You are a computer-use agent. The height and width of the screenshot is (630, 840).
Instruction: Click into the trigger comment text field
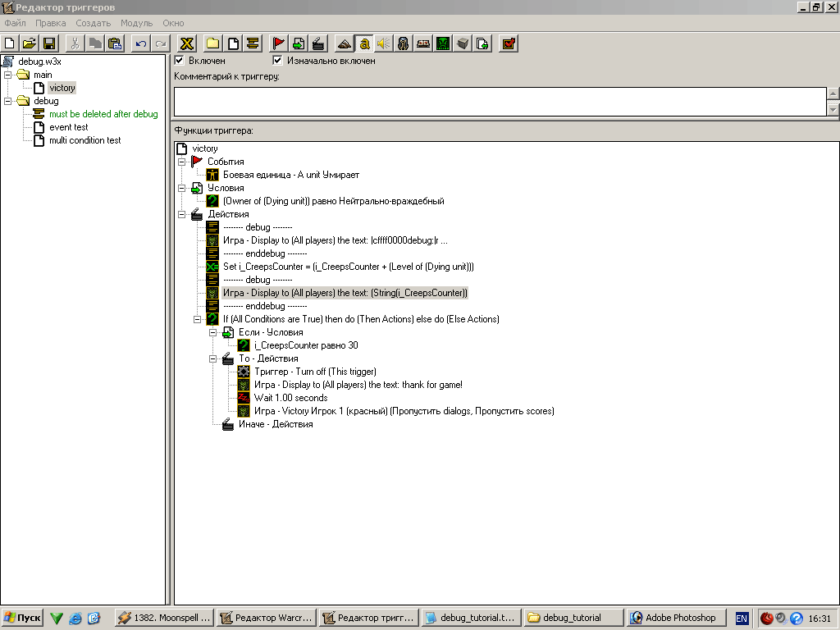(x=499, y=102)
